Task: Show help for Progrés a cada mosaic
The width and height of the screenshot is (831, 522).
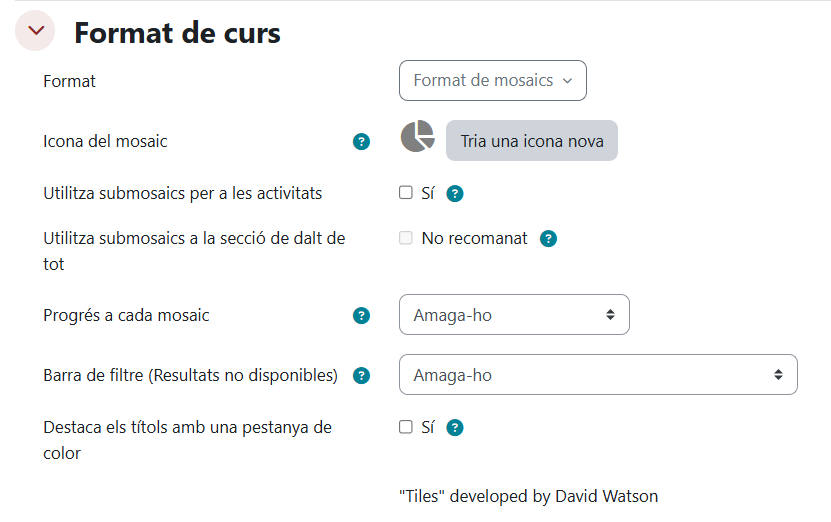Action: tap(362, 316)
